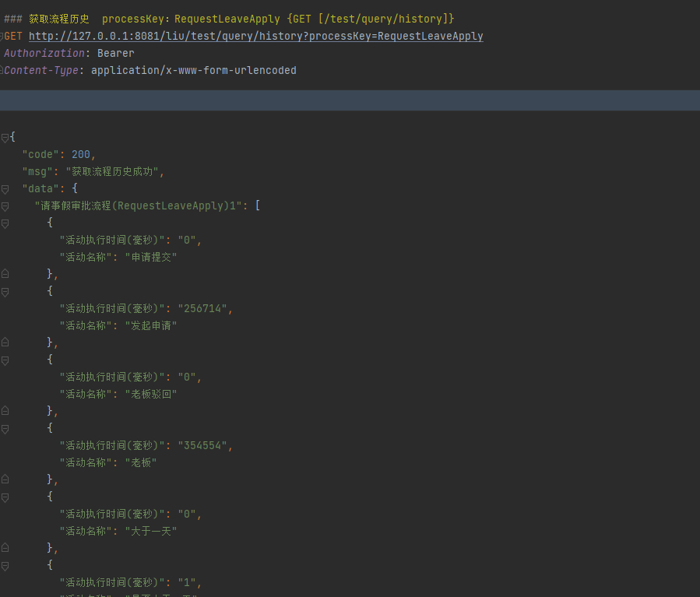
Task: Collapse the RequestLeaveApply array fold marker
Action: coord(5,206)
